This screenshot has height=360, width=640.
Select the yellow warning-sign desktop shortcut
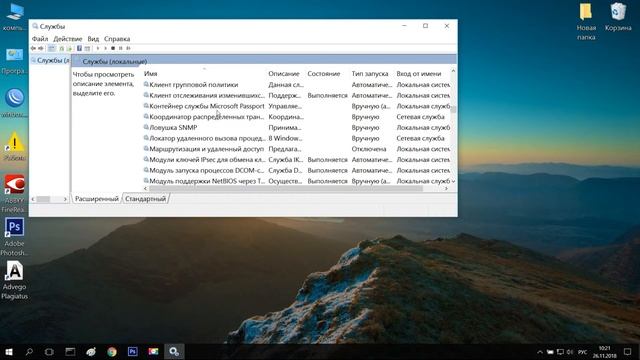(x=14, y=146)
